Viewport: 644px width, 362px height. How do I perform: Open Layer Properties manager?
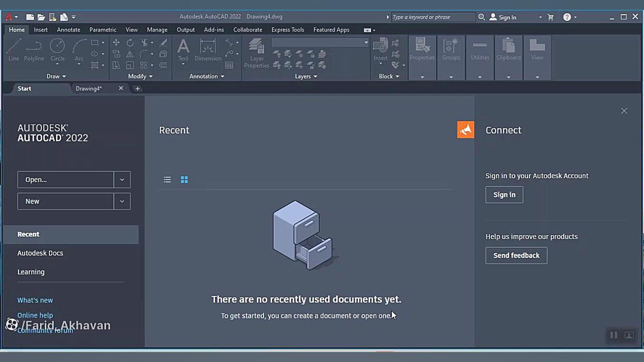coord(256,53)
